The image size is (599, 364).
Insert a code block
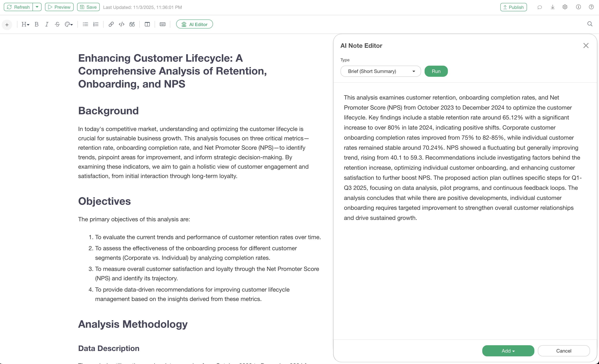click(x=122, y=24)
